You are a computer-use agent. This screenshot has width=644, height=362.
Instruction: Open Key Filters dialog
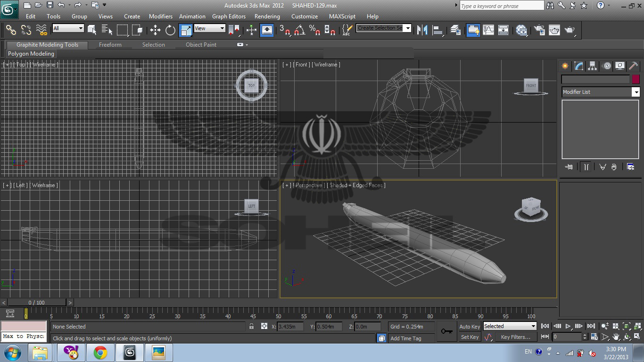point(515,337)
